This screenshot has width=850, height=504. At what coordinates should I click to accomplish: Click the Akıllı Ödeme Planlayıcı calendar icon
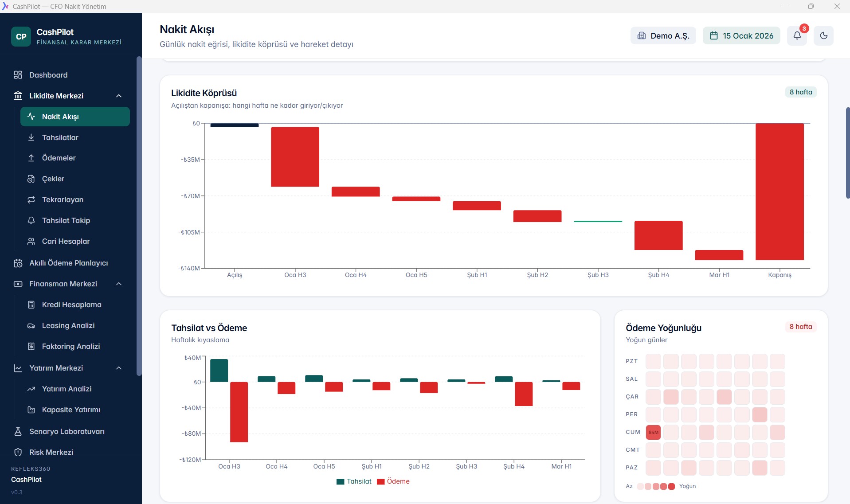18,263
